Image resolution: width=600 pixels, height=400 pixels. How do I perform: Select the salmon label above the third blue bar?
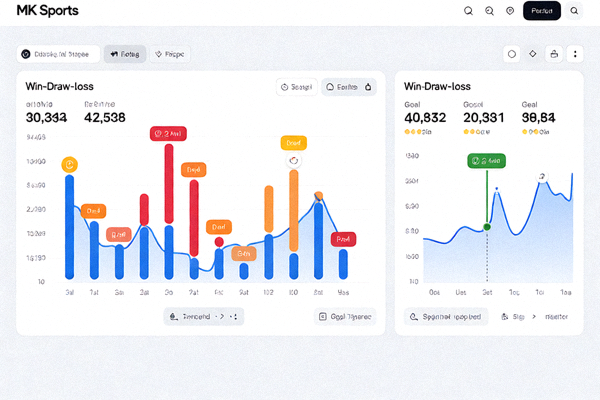click(x=119, y=234)
